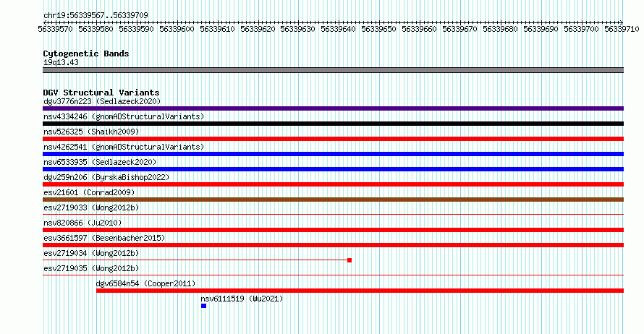Select the blue nsv4262541 variant bar
This screenshot has height=334, width=644.
(333, 154)
